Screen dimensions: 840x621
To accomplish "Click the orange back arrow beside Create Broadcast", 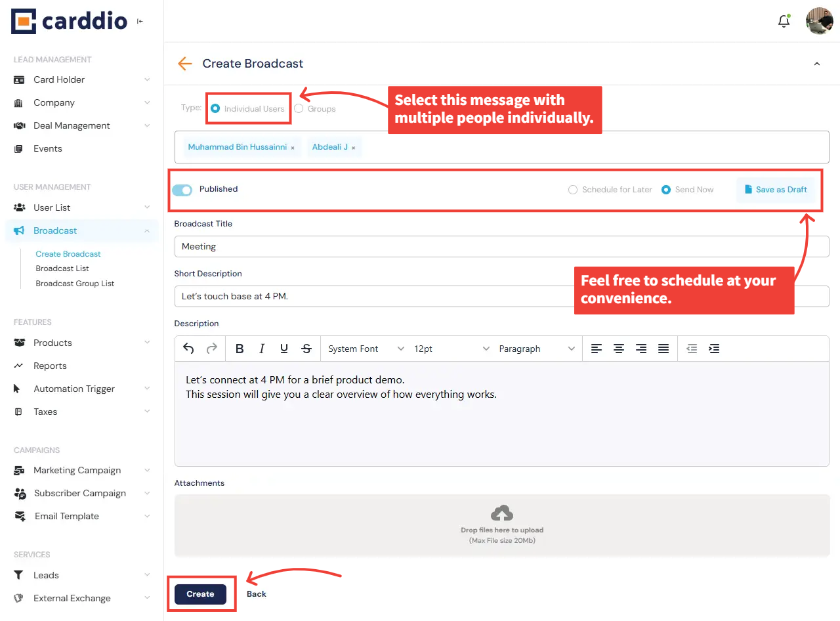I will pos(184,63).
